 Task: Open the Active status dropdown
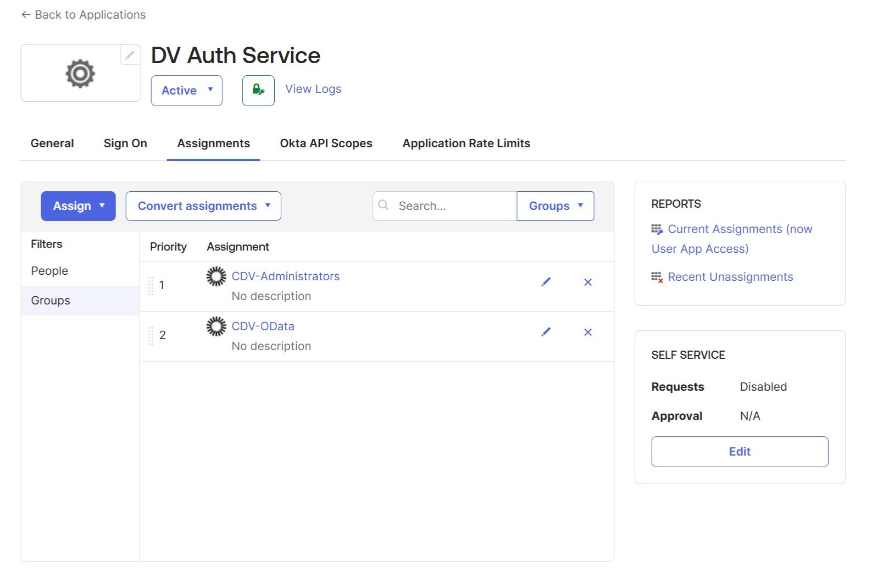click(x=186, y=91)
